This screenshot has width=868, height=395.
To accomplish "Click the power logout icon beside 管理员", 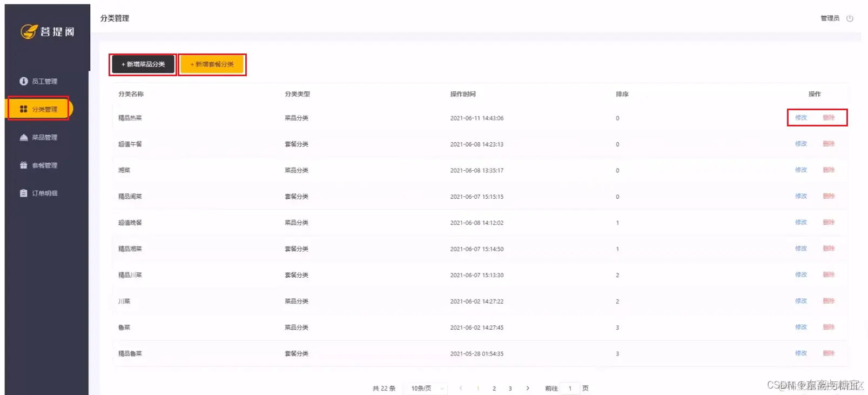I will (x=850, y=18).
